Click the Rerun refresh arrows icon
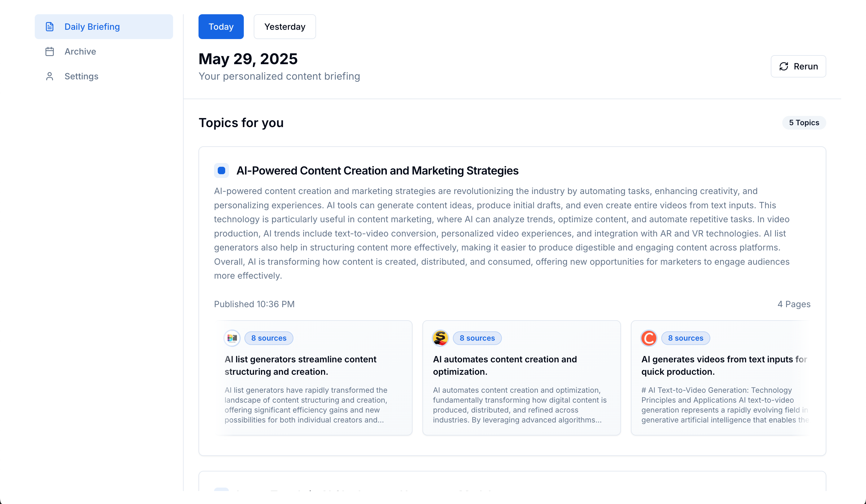Viewport: 866px width, 504px height. click(x=784, y=66)
